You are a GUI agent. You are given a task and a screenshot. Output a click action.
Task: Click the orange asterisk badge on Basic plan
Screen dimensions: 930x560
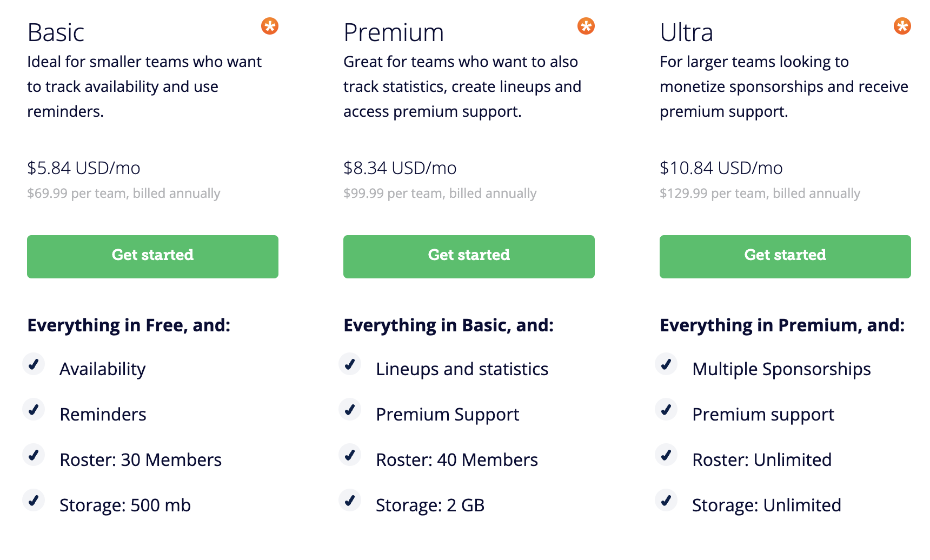[270, 26]
